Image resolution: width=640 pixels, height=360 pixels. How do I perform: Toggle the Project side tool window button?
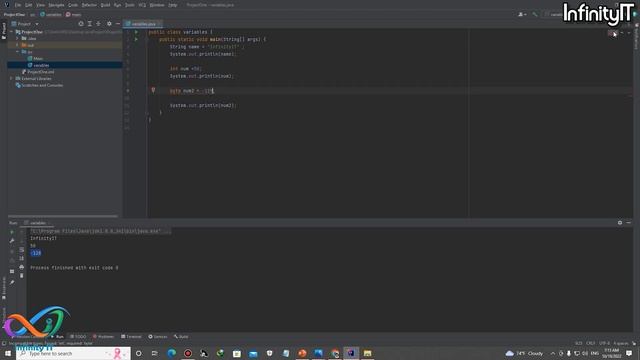click(x=4, y=31)
